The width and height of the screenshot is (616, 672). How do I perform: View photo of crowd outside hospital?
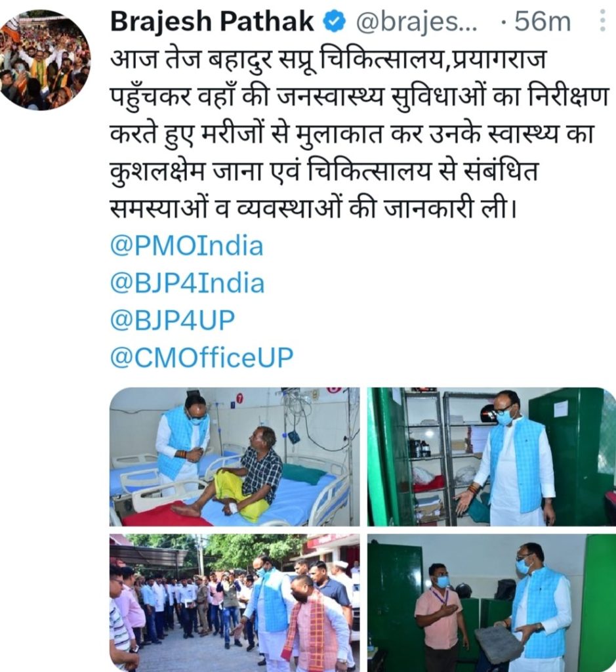pyautogui.click(x=235, y=602)
